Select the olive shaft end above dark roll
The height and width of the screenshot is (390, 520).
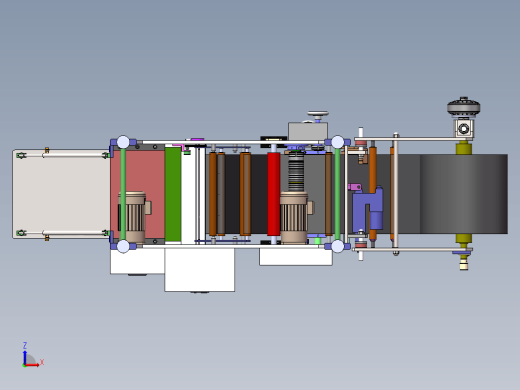click(464, 148)
